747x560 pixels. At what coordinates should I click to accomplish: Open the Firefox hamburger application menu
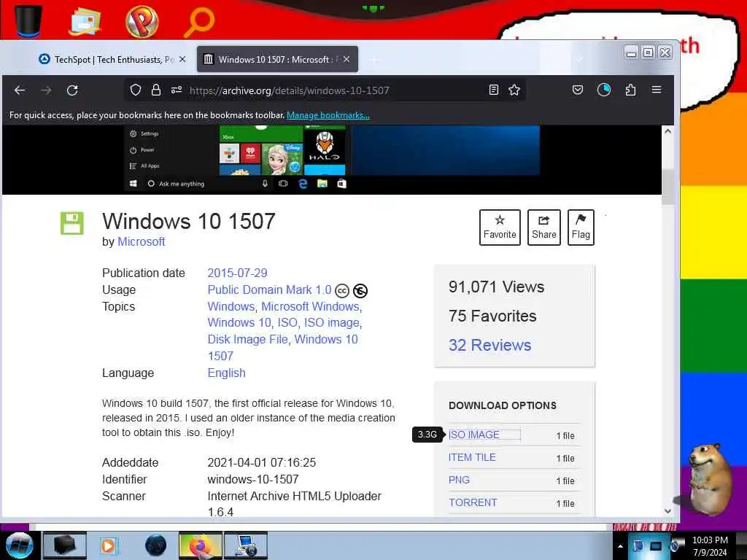(x=656, y=90)
